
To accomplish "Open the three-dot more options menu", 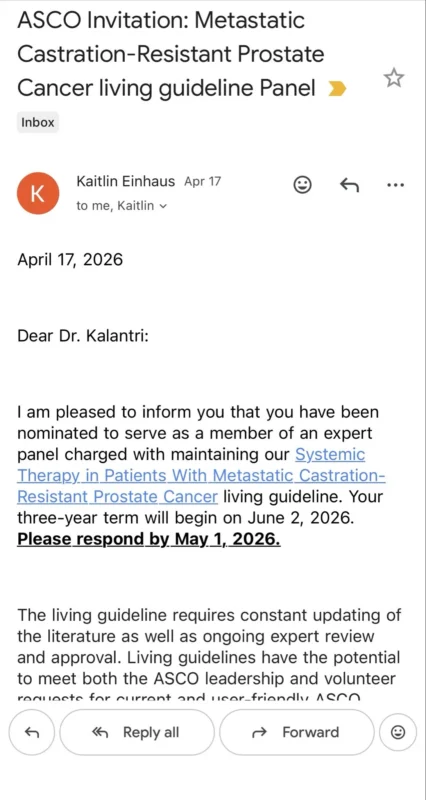I will [395, 185].
